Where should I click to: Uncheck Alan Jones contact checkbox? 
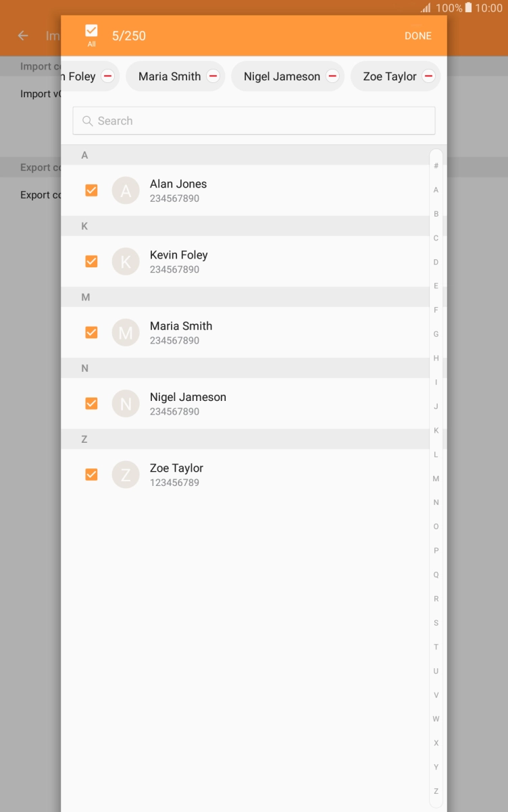[x=91, y=191]
